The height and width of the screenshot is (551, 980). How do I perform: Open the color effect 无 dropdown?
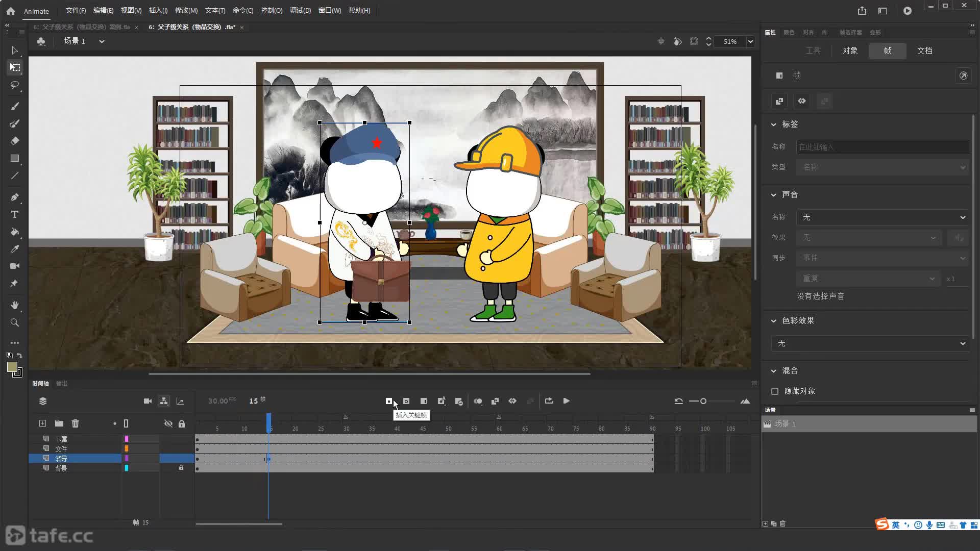[870, 343]
